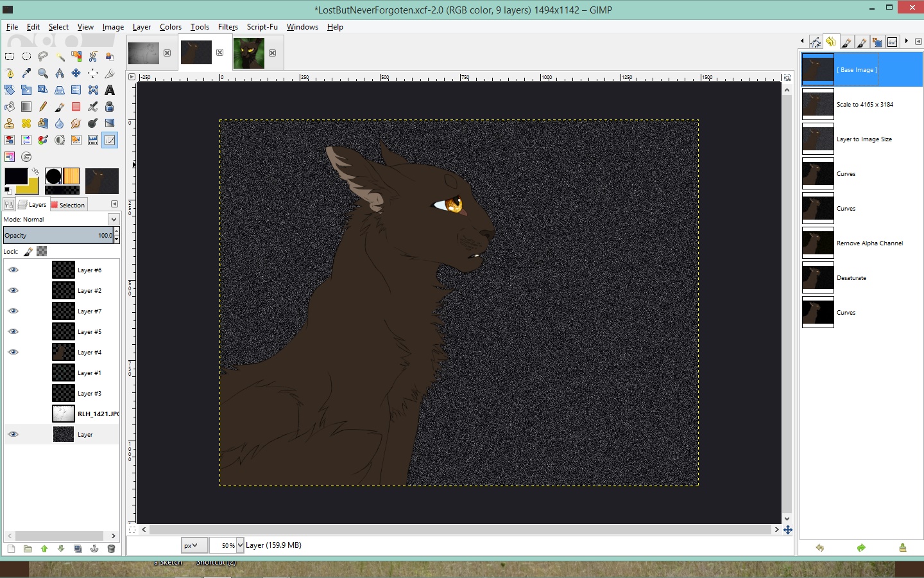The image size is (924, 578).
Task: Select the Fuzzy Select magic wand tool
Action: tap(60, 57)
